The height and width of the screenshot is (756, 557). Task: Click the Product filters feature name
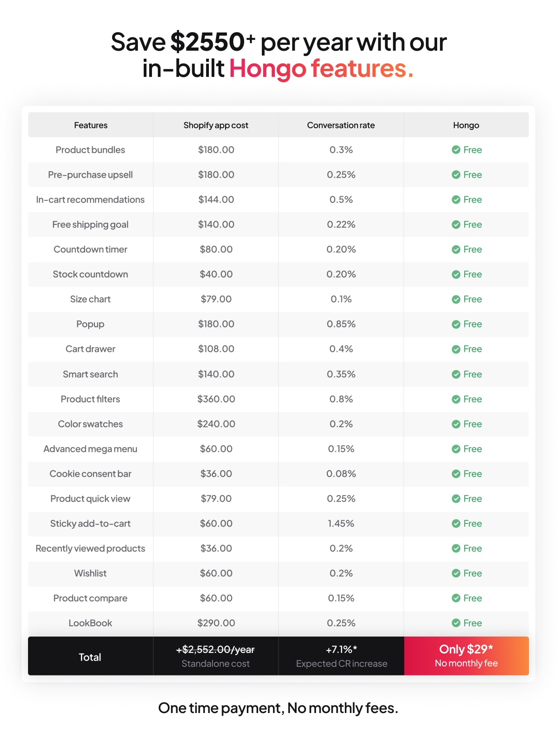tap(90, 399)
